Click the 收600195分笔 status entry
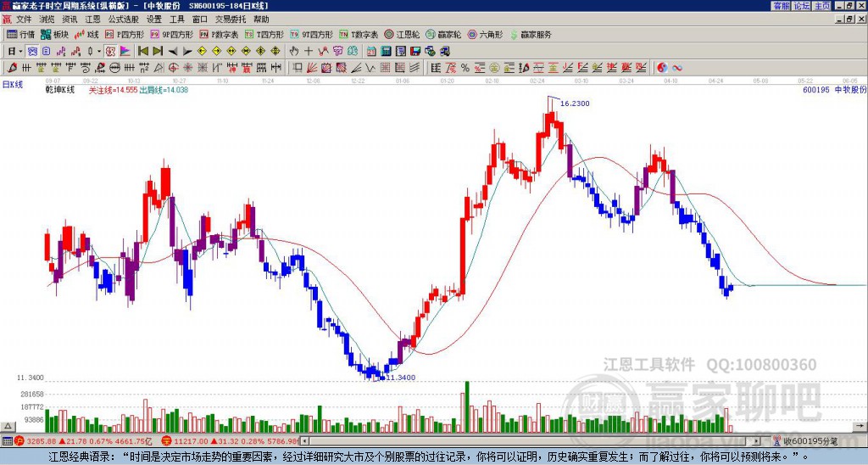Image resolution: width=868 pixels, height=465 pixels. pos(807,441)
